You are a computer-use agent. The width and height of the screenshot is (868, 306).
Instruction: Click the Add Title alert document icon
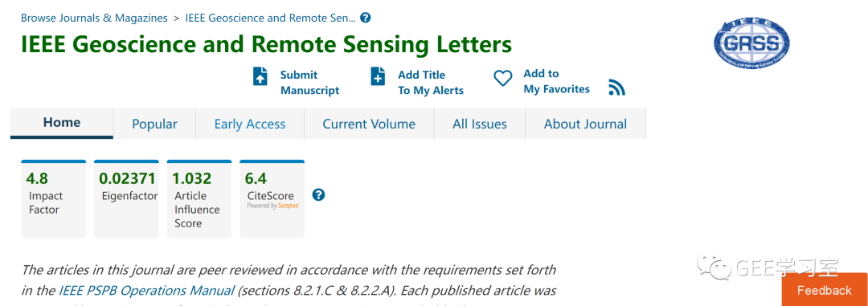[x=378, y=75]
